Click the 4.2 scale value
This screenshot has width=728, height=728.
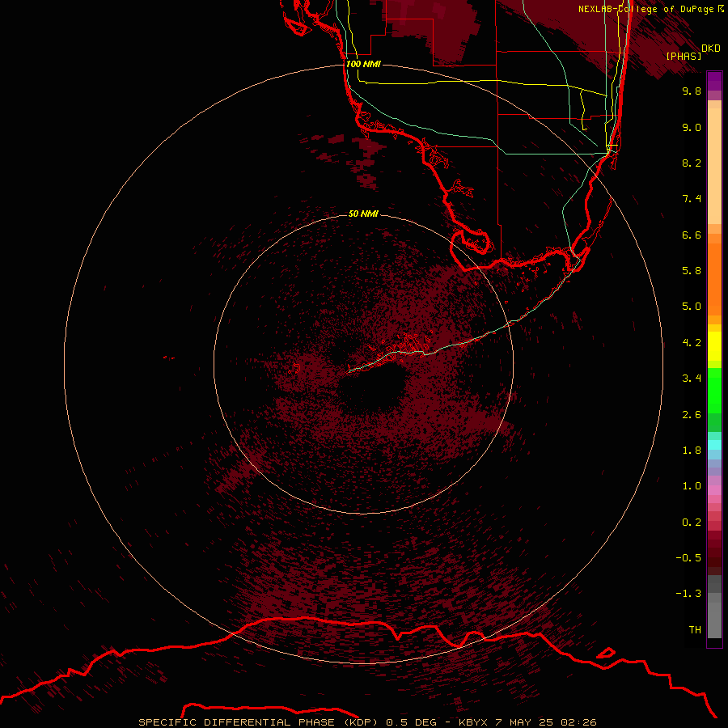coord(692,343)
